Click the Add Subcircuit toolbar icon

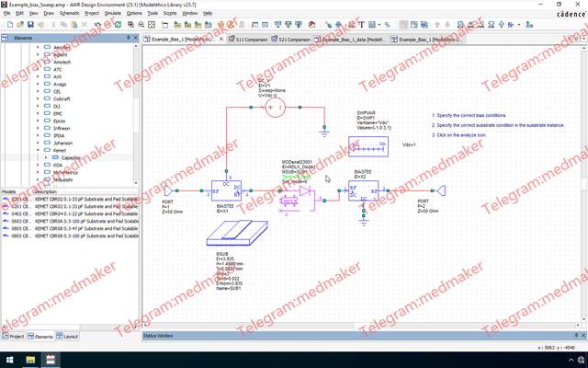pos(492,25)
